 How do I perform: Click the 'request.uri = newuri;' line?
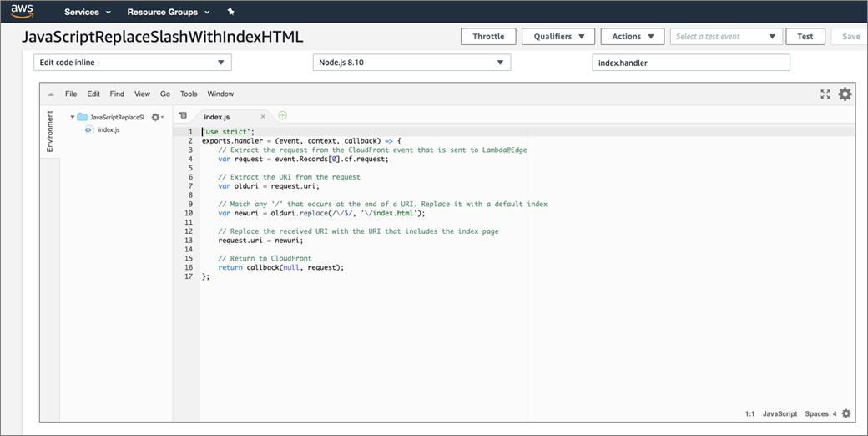click(260, 240)
